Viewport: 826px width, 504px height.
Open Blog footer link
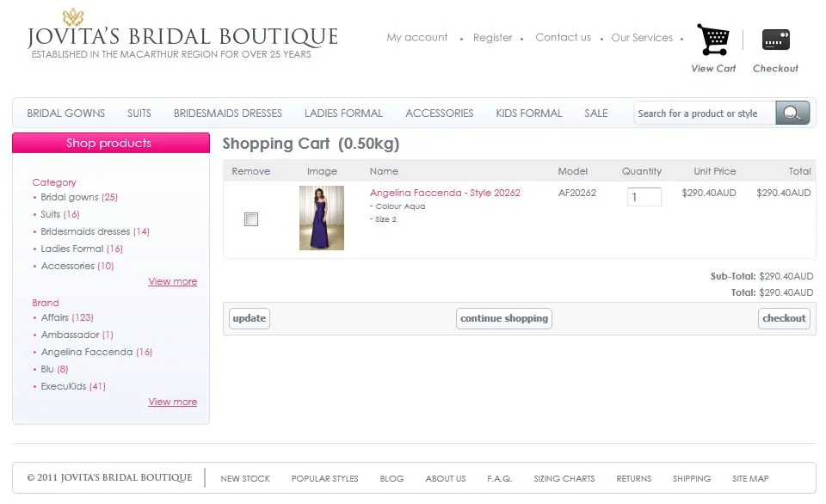coord(391,479)
